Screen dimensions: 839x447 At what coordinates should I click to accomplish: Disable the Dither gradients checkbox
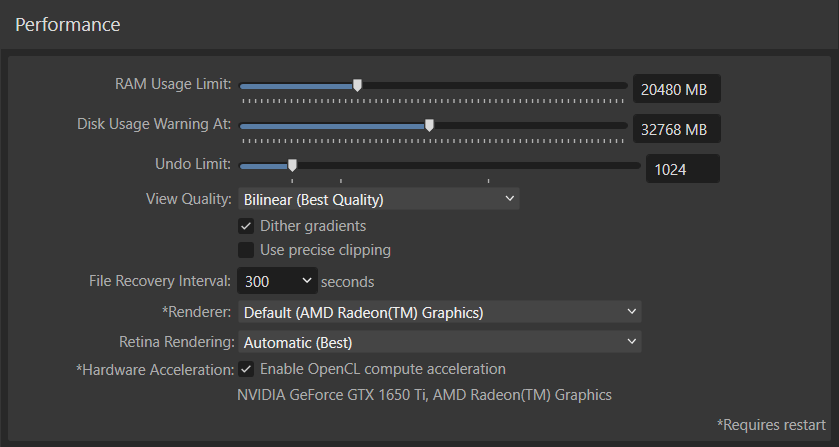[x=246, y=226]
